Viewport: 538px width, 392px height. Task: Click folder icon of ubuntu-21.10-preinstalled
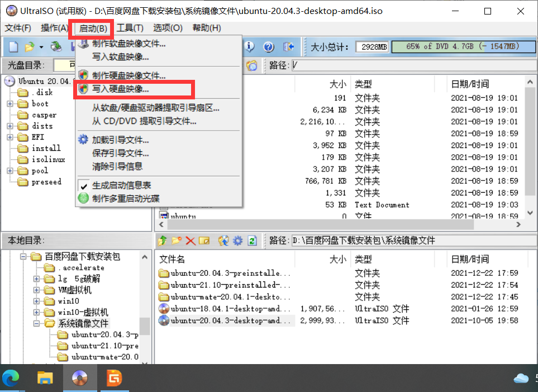164,285
